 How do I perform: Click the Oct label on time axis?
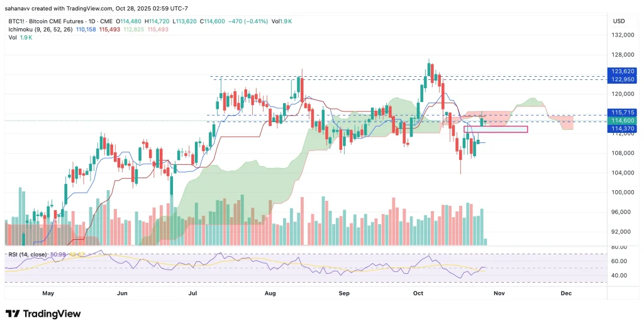[x=419, y=293]
